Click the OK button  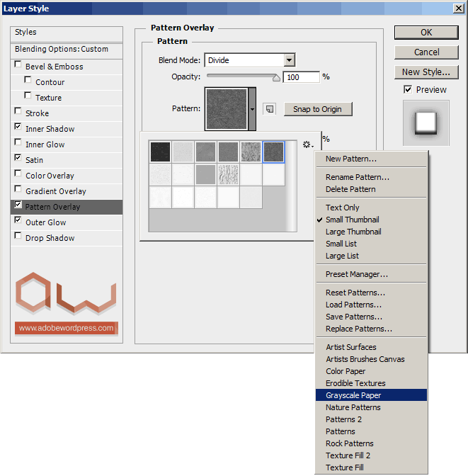click(x=426, y=33)
